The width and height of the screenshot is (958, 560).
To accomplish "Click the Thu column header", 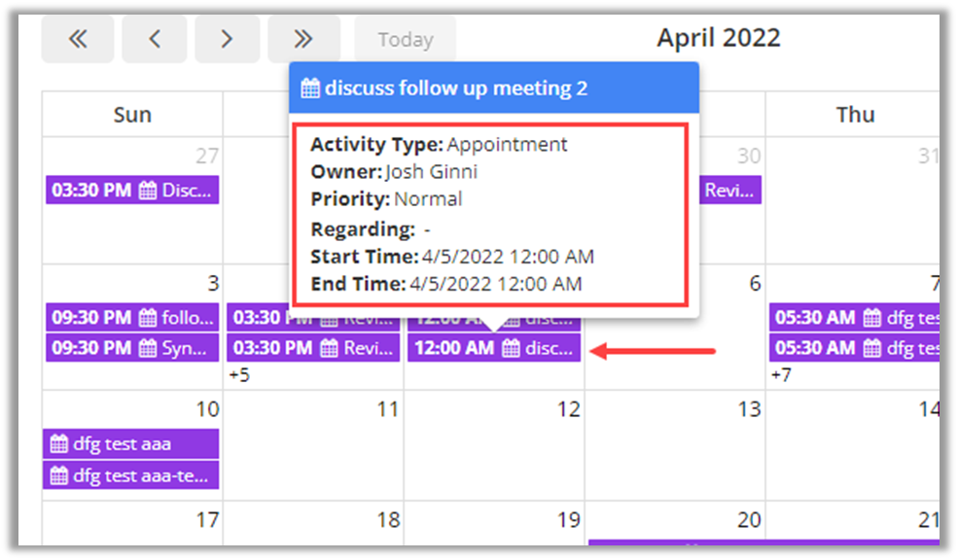I will tap(855, 115).
